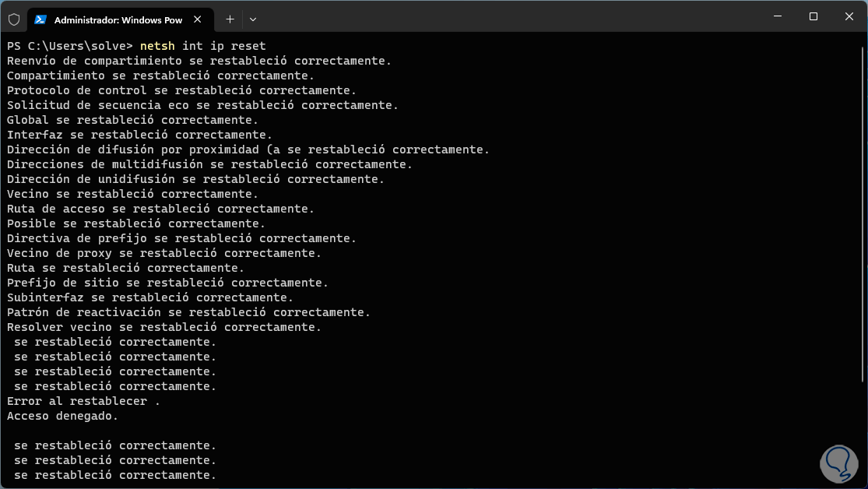Minimize the terminal window

pyautogui.click(x=777, y=16)
